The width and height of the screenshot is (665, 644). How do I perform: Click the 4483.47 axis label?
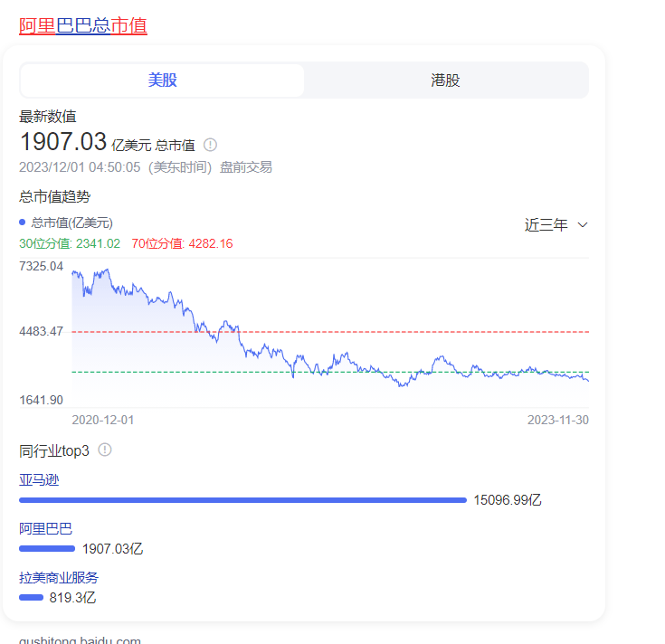(x=41, y=332)
